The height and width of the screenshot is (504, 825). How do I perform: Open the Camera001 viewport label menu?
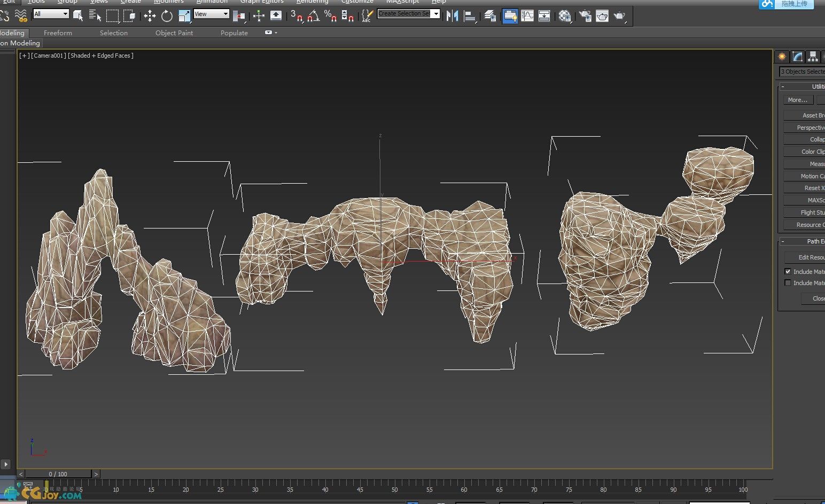[49, 56]
